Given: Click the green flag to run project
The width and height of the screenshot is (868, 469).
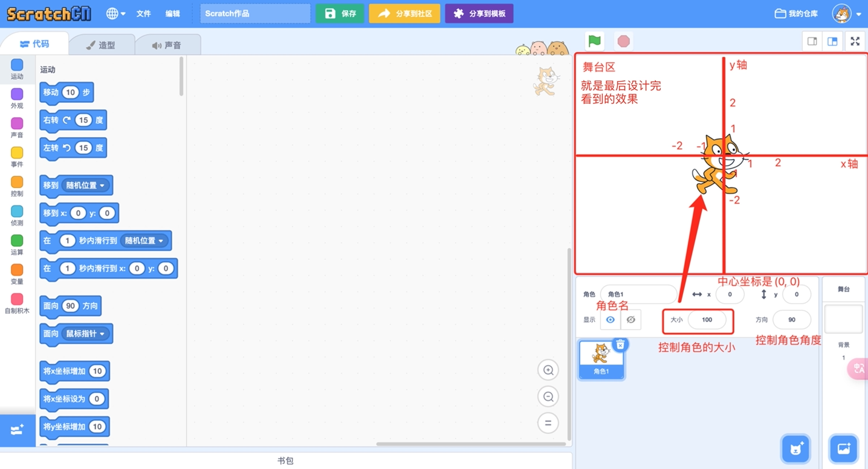Looking at the screenshot, I should click(x=595, y=41).
